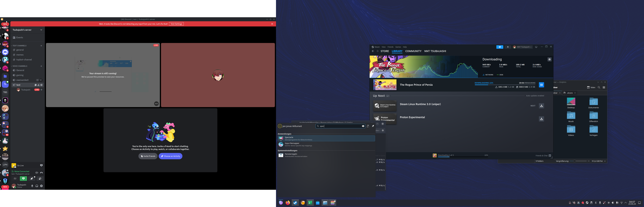
Task: Adjust the Dolphin Vergrößerung zoom slider
Action: coord(575,161)
